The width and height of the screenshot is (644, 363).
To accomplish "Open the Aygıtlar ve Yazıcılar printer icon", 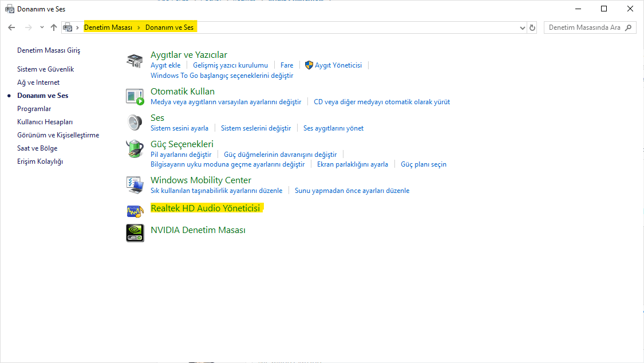I will point(135,61).
